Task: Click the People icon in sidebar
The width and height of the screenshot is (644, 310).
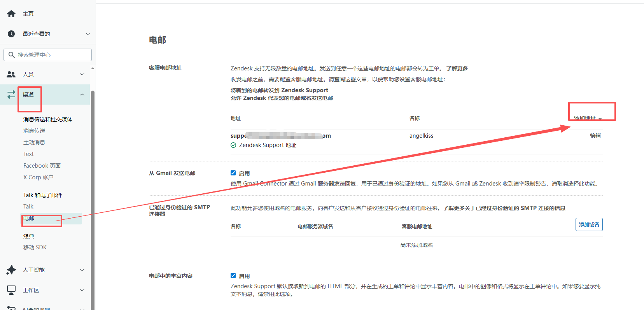Action: click(x=11, y=74)
